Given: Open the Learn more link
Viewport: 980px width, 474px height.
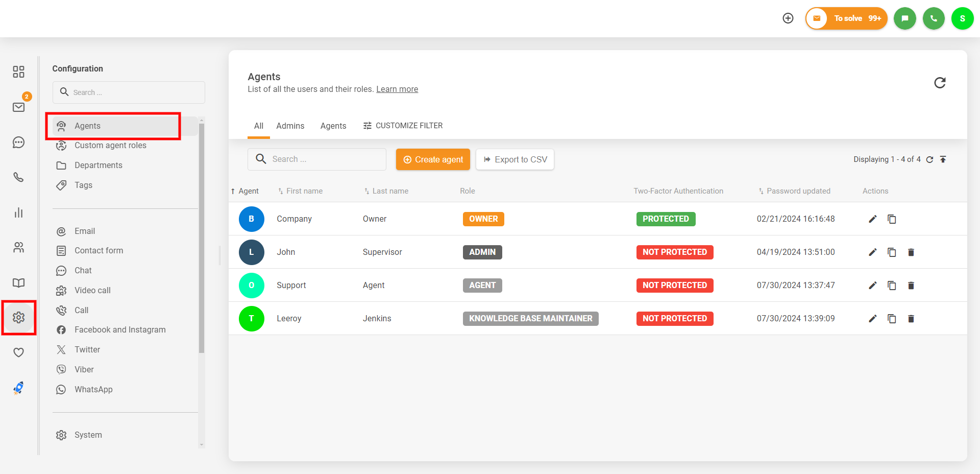Looking at the screenshot, I should point(397,89).
